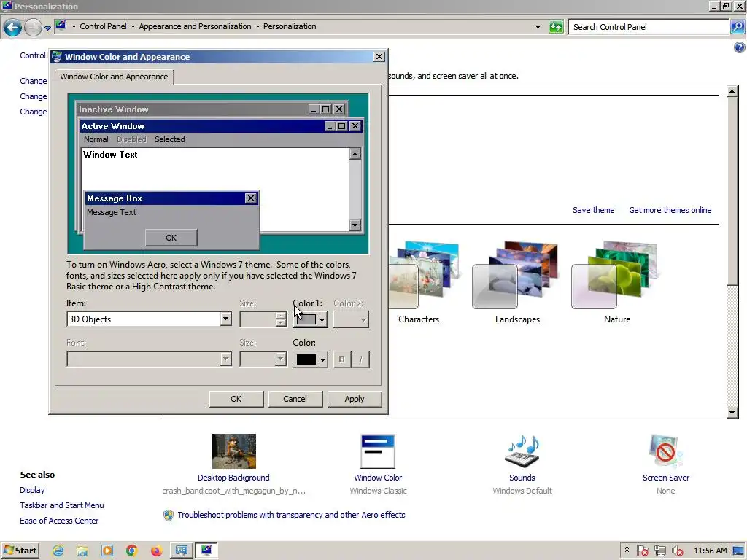
Task: Open the Color 1 dropdown arrow
Action: click(x=322, y=319)
